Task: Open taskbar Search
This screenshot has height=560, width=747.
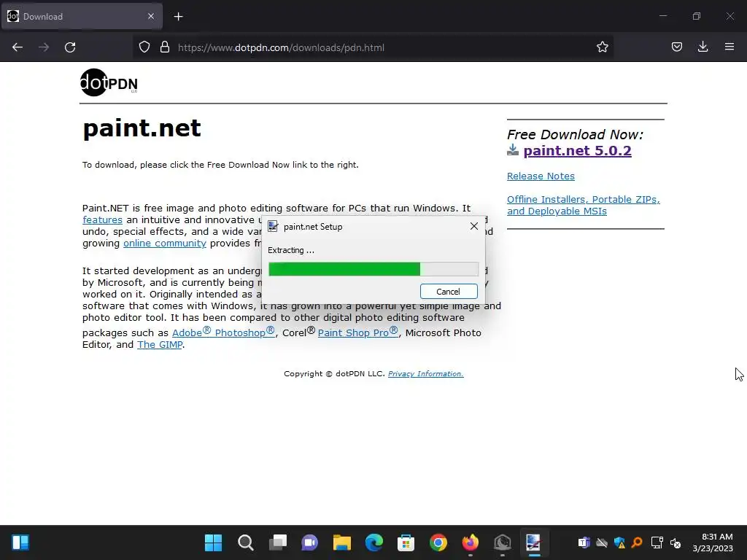Action: (x=245, y=542)
